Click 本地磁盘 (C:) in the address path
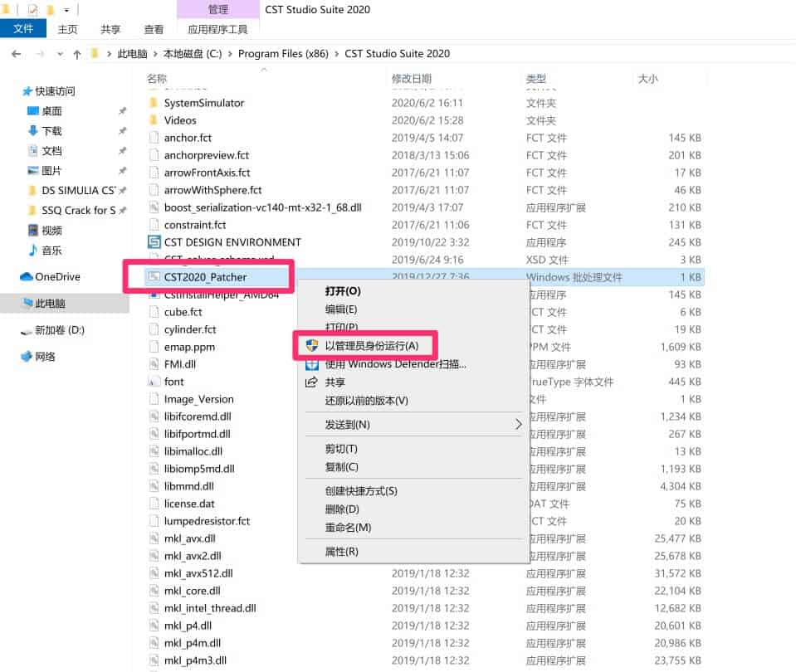The height and width of the screenshot is (672, 796). (193, 54)
